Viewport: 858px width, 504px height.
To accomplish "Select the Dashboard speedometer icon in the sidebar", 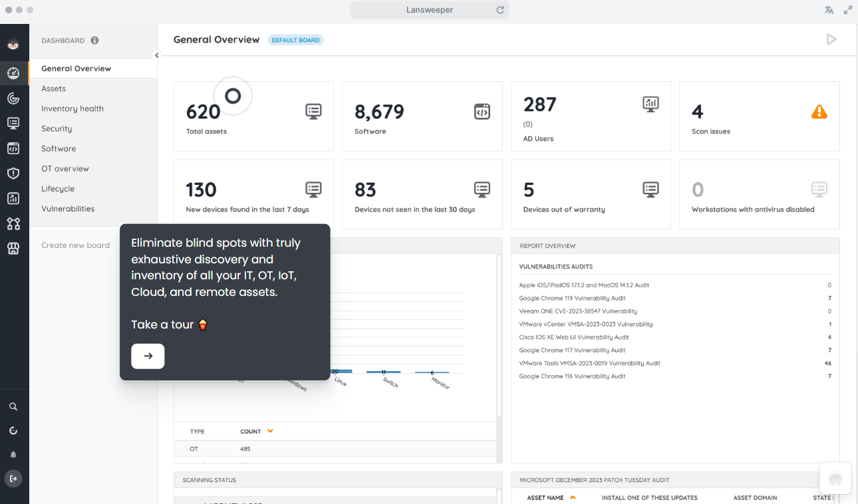I will [14, 73].
